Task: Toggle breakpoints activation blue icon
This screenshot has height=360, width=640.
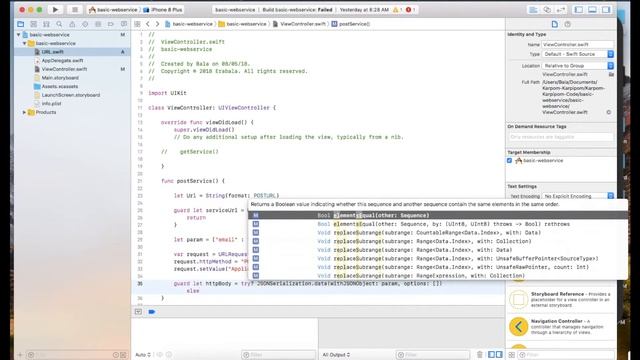Action: click(151, 312)
